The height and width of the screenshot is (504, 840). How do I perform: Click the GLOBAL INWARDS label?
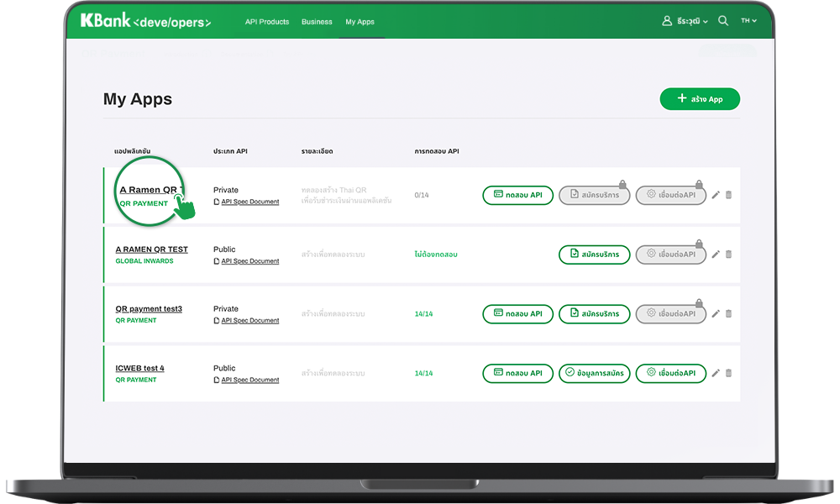click(x=144, y=261)
